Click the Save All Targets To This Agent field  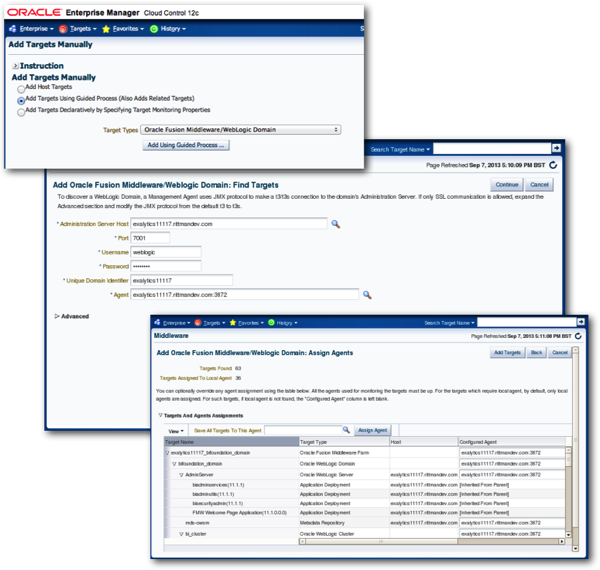(303, 430)
